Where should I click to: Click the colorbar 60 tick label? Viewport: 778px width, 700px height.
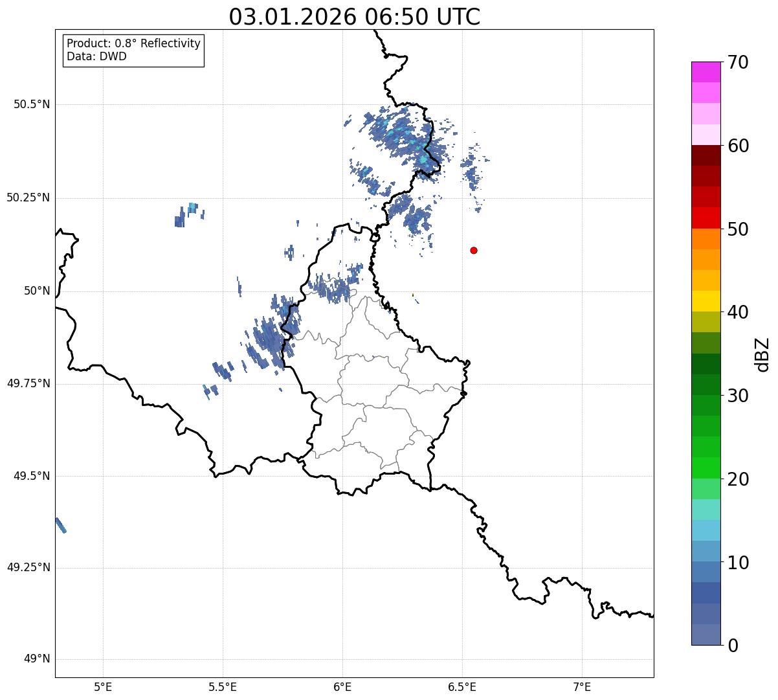click(x=737, y=146)
